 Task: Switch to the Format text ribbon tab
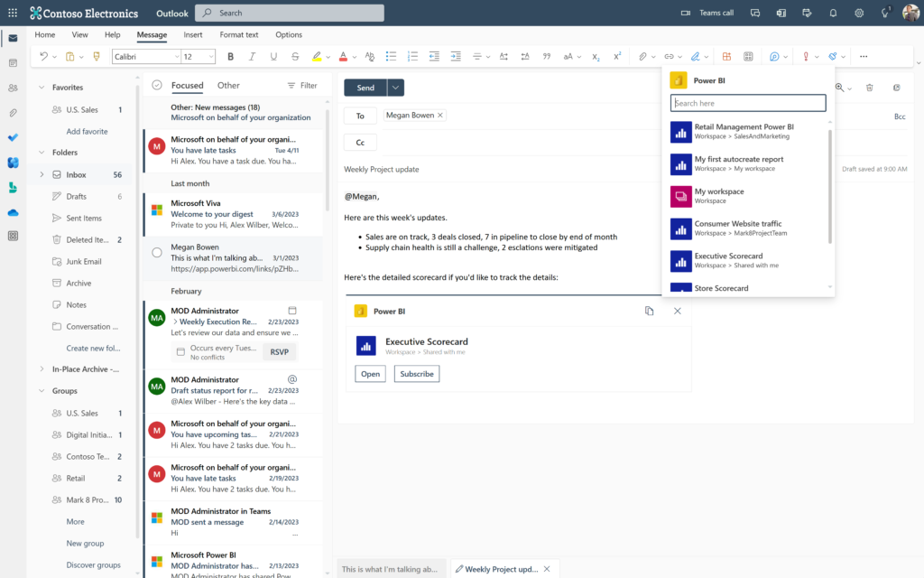[238, 34]
